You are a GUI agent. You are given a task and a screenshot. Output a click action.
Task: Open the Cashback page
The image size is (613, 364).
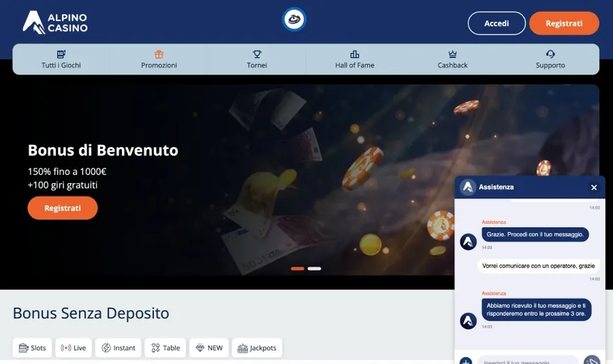(x=452, y=59)
